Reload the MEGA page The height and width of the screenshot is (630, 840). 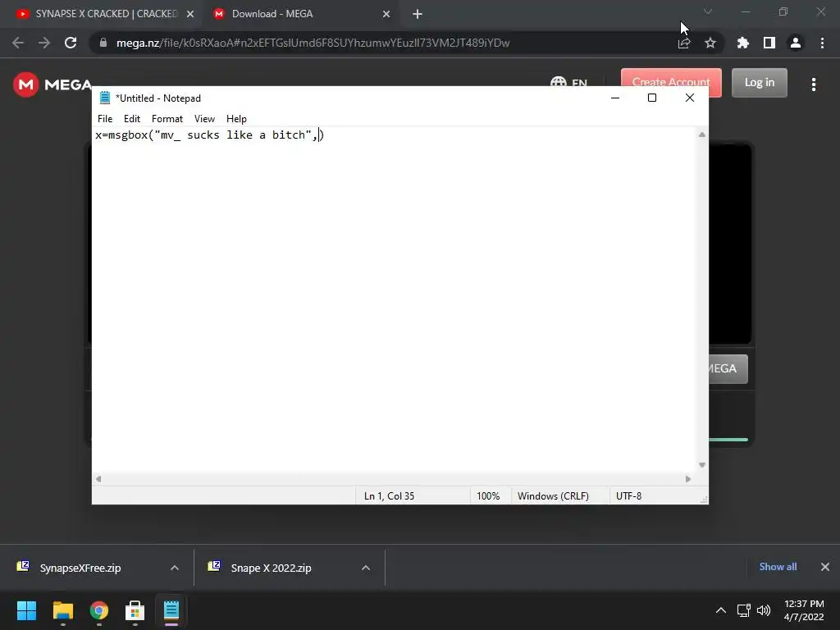coord(71,43)
